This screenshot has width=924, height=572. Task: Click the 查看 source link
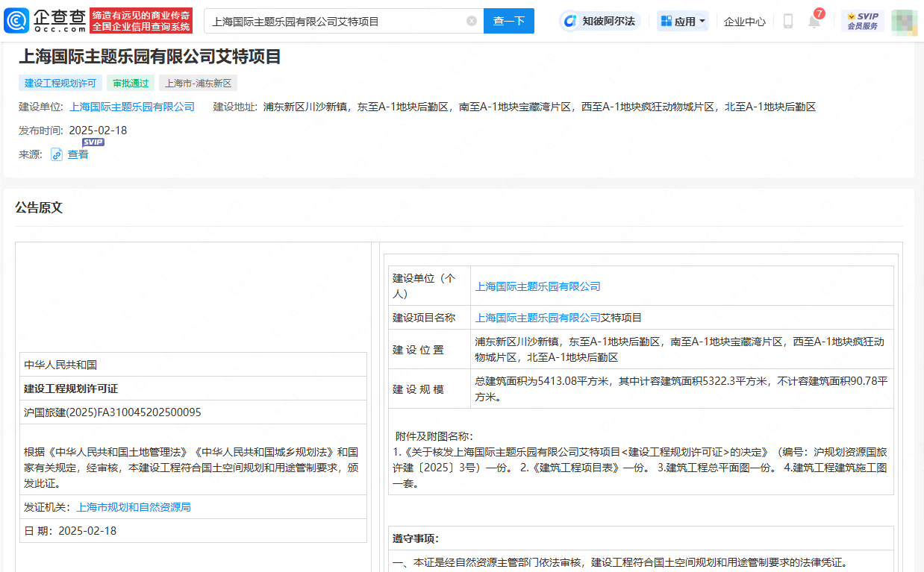click(76, 154)
